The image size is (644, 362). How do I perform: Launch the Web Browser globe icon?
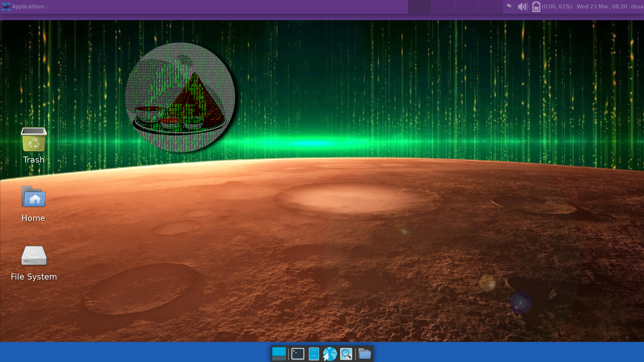[330, 354]
